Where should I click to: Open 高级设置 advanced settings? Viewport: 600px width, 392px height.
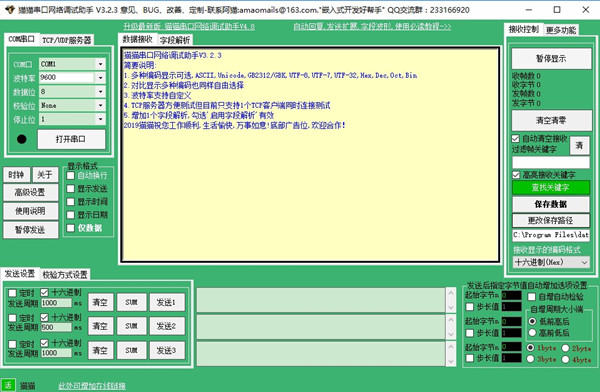click(x=31, y=192)
